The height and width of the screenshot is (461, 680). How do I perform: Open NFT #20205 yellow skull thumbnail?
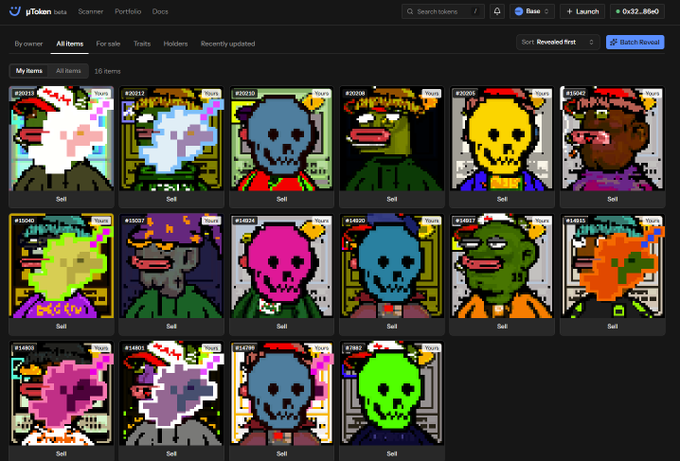(x=502, y=138)
